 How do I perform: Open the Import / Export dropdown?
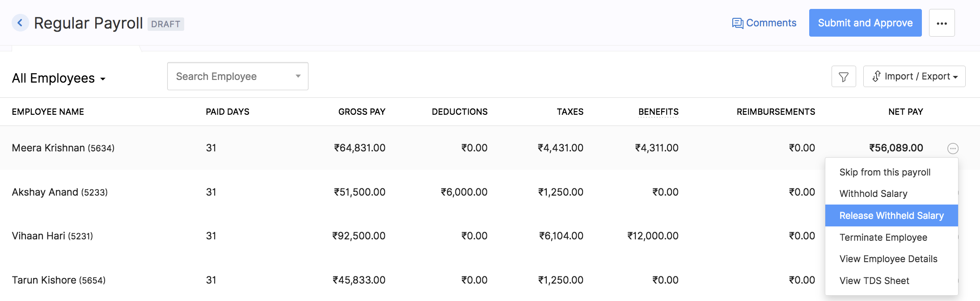[914, 76]
